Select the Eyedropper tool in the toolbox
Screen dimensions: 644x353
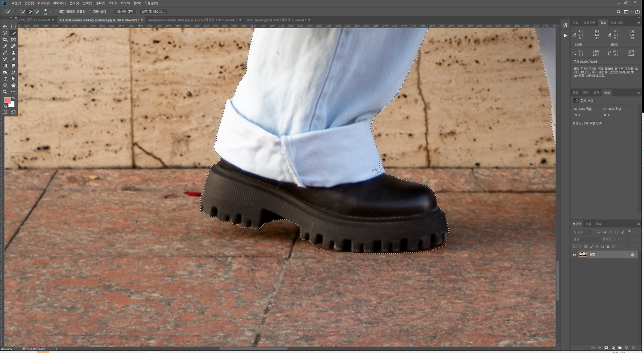click(x=5, y=46)
